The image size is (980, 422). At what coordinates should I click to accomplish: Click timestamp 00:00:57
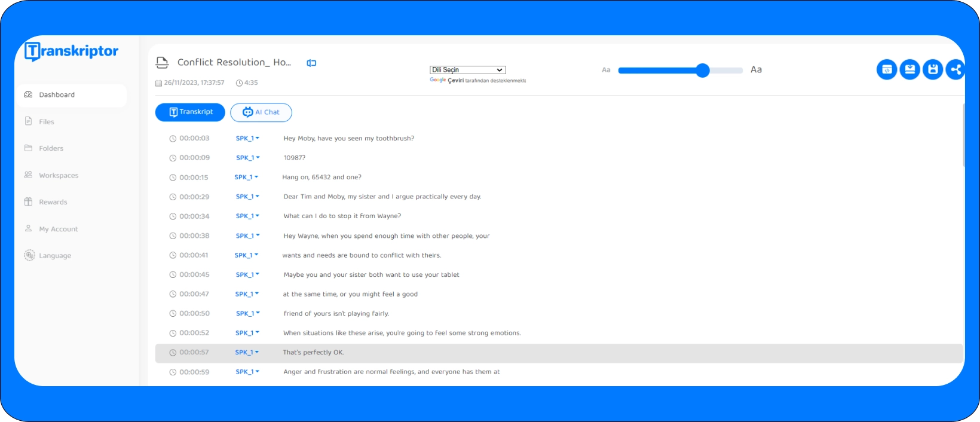189,352
